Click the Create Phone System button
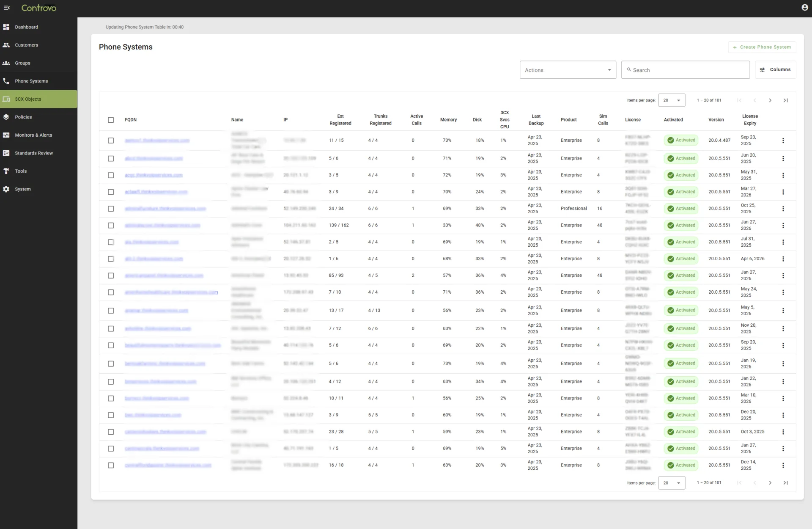Viewport: 812px width, 529px height. (761, 47)
